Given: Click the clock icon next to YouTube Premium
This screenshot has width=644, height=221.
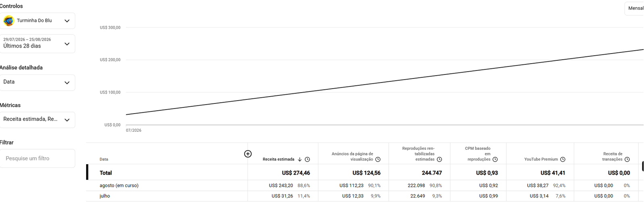Looking at the screenshot, I should tap(563, 159).
